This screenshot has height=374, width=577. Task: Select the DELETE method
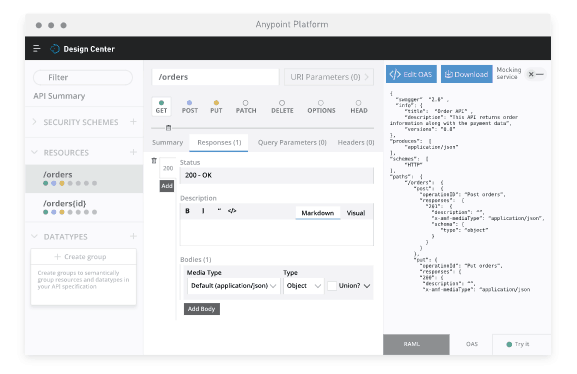pos(282,106)
